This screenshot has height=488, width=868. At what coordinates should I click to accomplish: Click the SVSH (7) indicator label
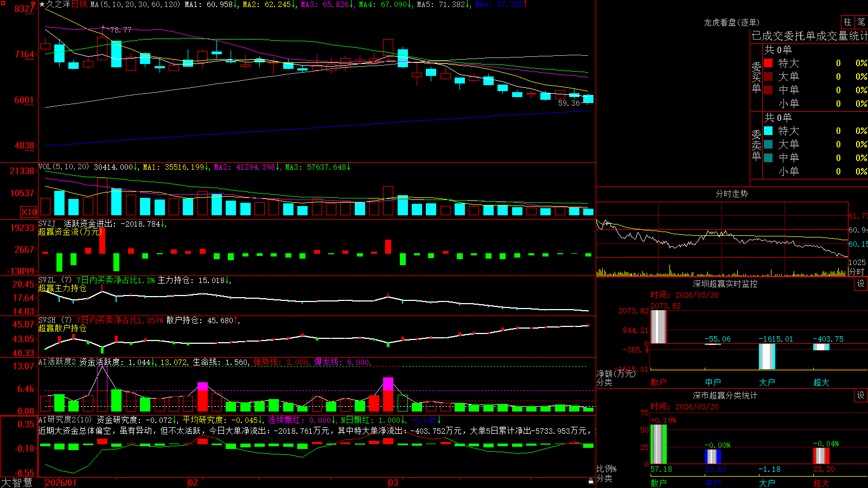(55, 320)
